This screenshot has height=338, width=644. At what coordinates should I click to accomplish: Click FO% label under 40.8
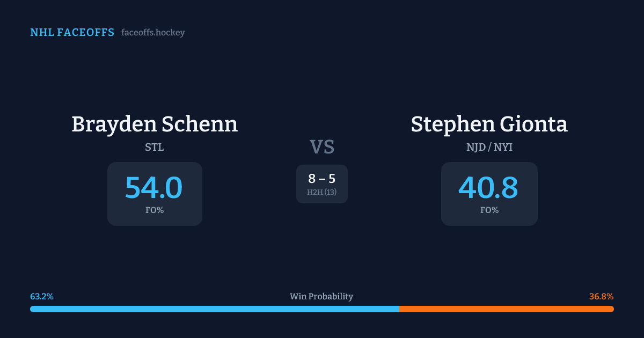pyautogui.click(x=489, y=210)
